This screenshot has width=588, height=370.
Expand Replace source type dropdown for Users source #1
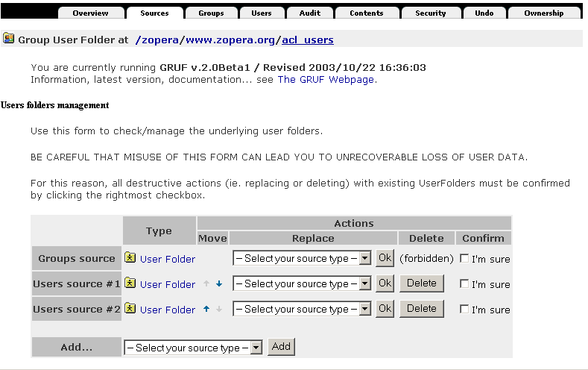(x=302, y=284)
